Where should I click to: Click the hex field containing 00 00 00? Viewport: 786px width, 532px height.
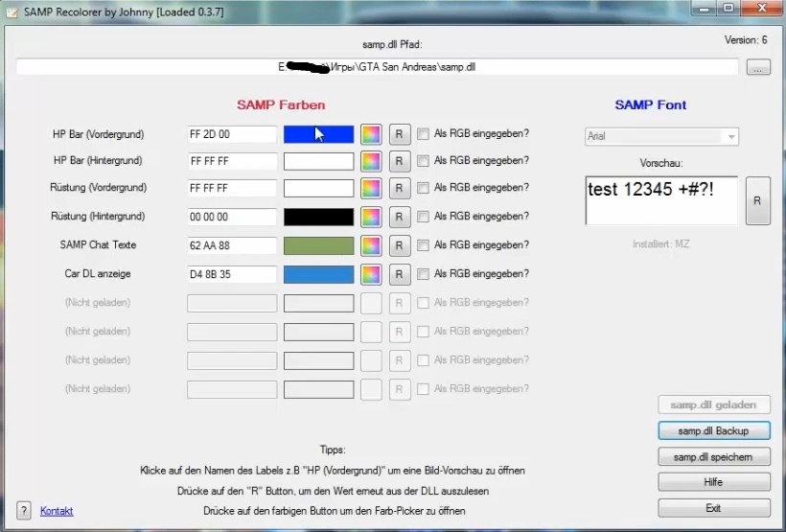click(232, 217)
